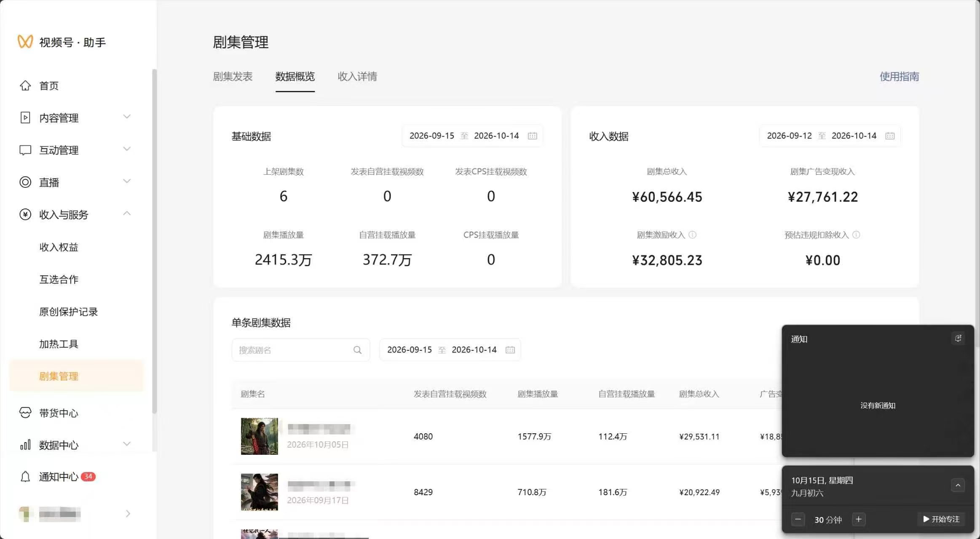Open account profile arrow at sidebar bottom
This screenshot has width=980, height=539.
click(x=128, y=513)
